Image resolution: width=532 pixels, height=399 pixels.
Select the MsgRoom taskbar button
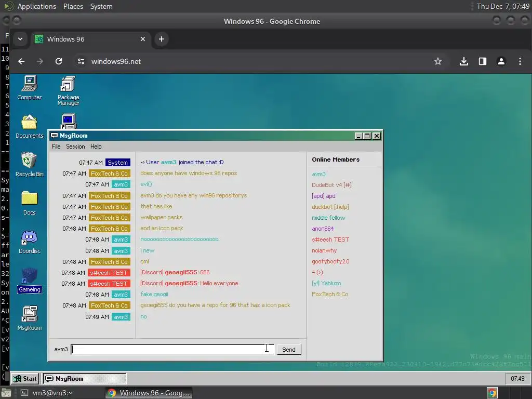pos(85,379)
